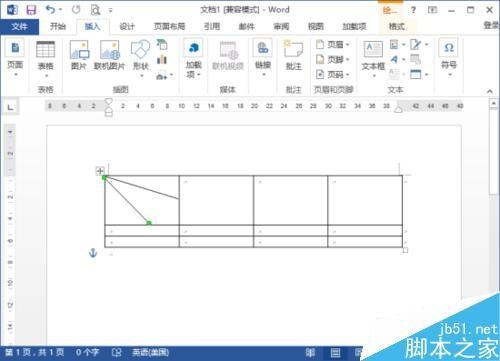This screenshot has height=361, width=500.
Task: Save the document from Quick Access Toolbar
Action: [x=31, y=10]
